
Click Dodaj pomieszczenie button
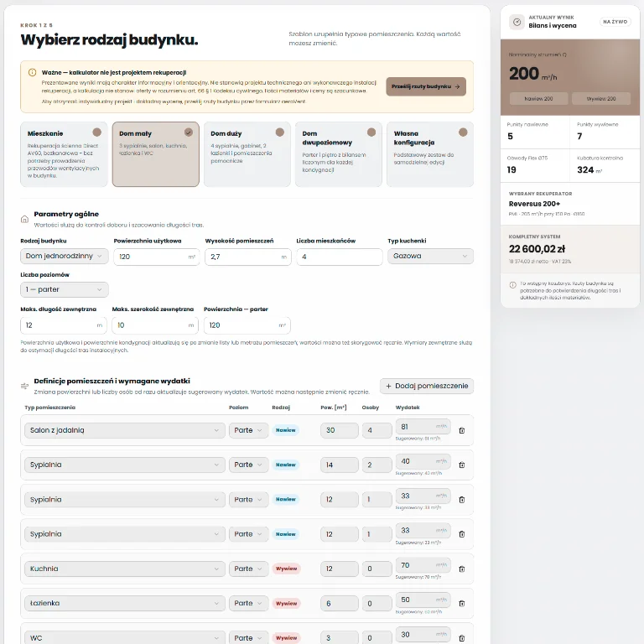[427, 386]
